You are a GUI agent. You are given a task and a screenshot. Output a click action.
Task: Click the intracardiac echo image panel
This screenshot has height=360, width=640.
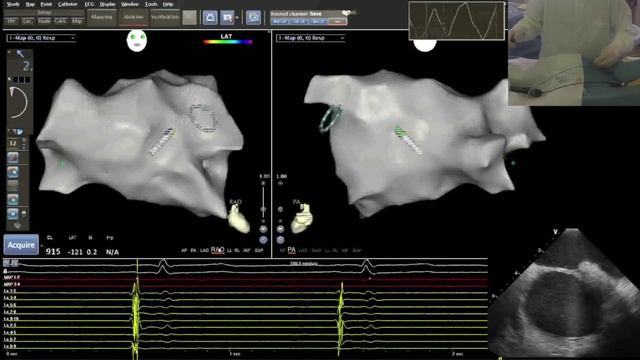point(565,294)
